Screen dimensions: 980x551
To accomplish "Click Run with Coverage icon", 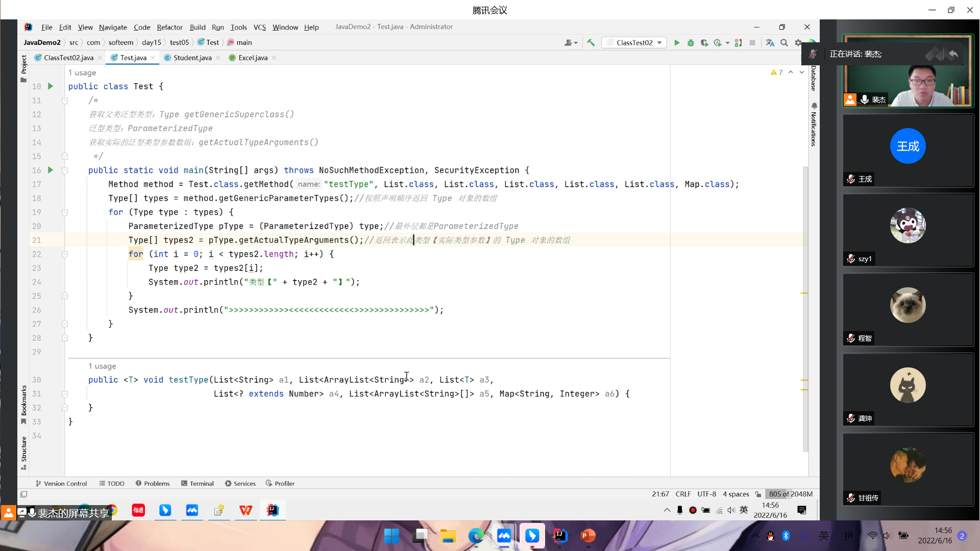I will 704,43.
